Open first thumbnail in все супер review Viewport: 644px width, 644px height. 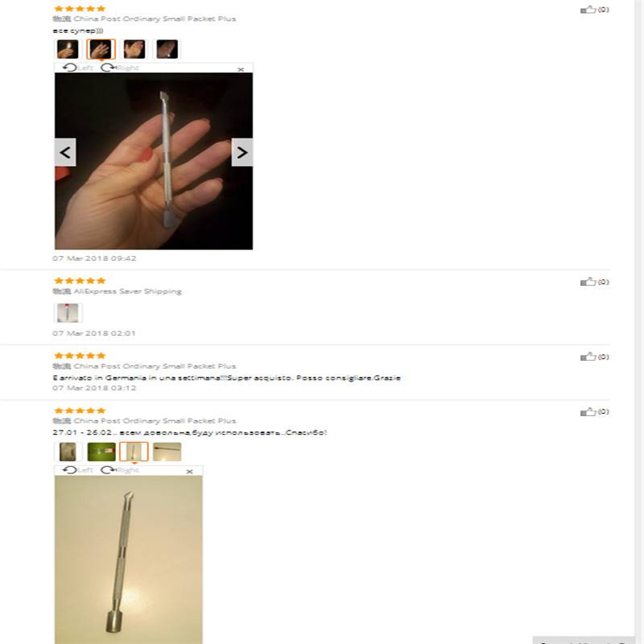[x=68, y=49]
